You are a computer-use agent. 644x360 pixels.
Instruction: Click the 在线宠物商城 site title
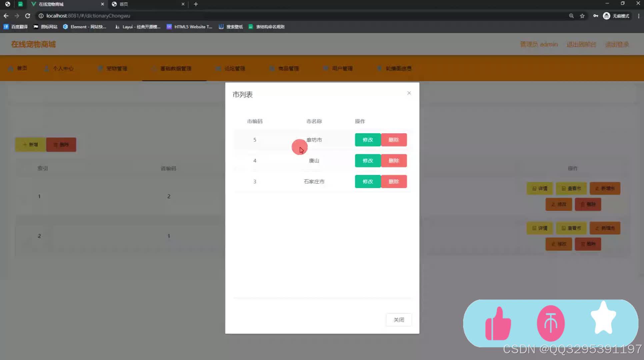(33, 44)
